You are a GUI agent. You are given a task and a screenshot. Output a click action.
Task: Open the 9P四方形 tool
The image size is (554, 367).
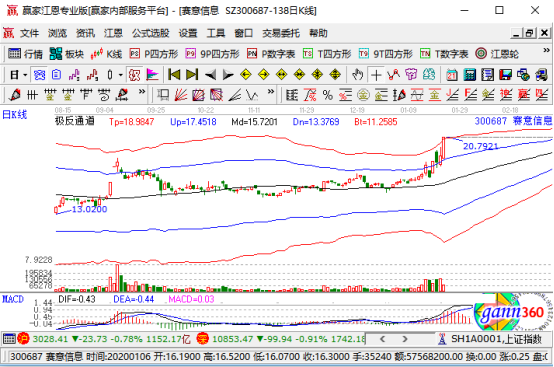click(x=212, y=54)
